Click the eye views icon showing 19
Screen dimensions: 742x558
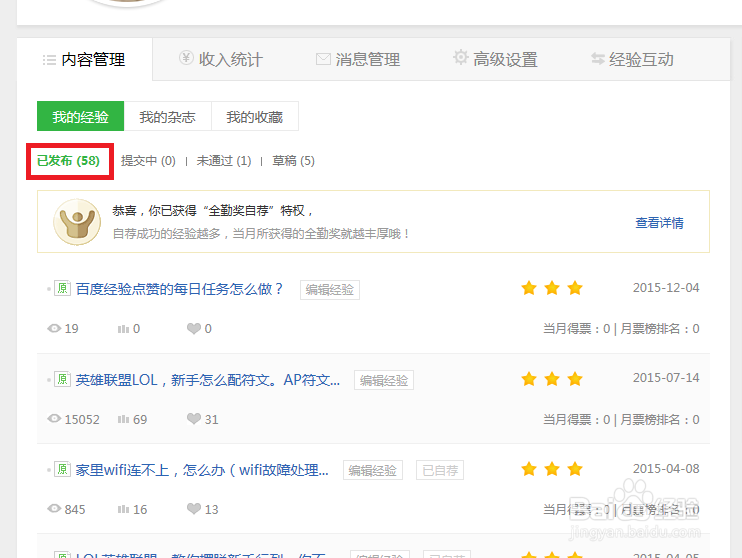(54, 328)
